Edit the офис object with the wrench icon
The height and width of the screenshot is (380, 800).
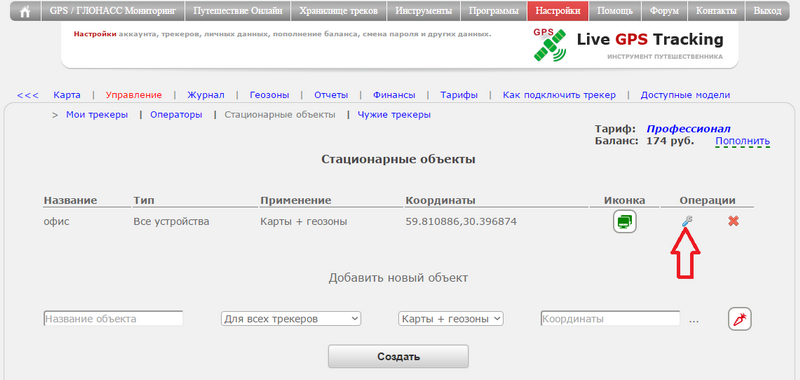coord(687,221)
